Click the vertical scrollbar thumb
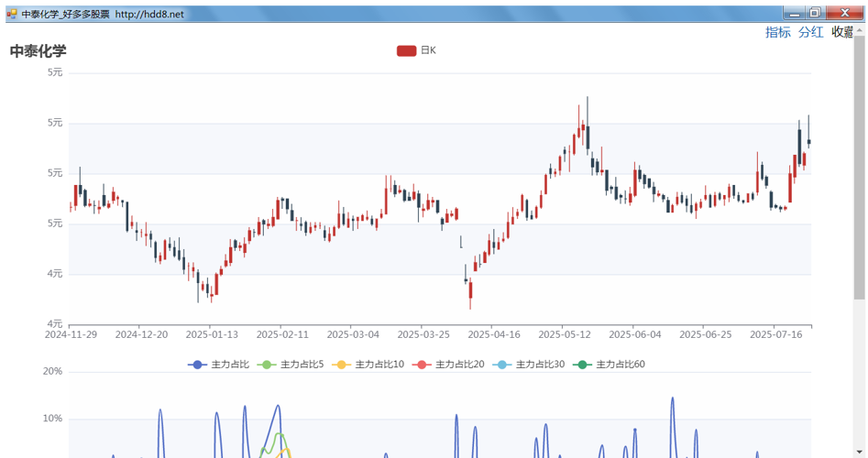Screen dimensions: 868x458 859,168
